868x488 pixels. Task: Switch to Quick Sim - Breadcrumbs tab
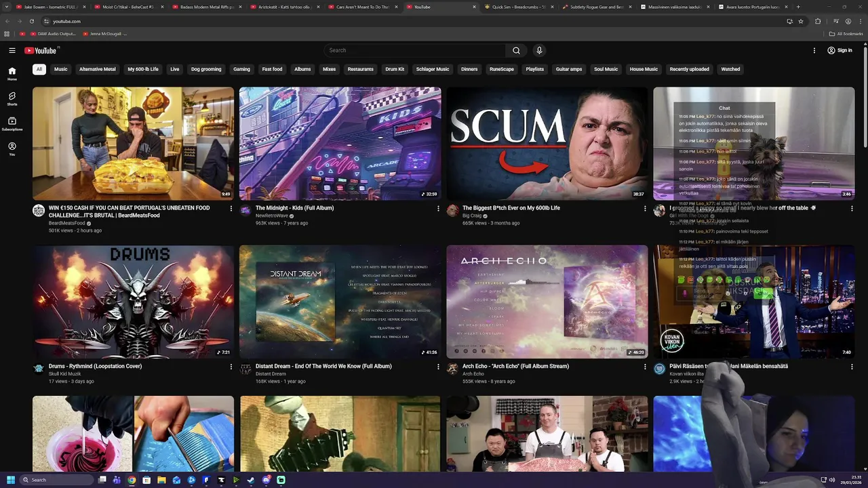point(519,7)
